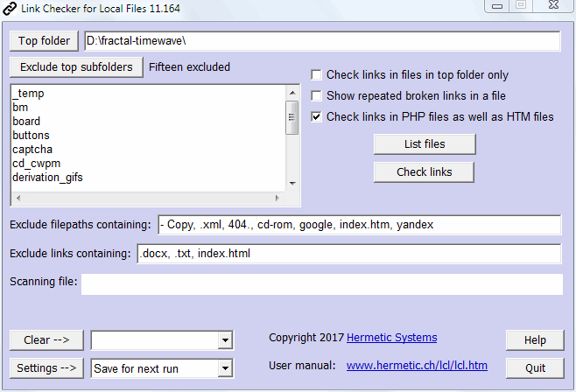576x392 pixels.
Task: Click the horizontal scroll right arrow
Action: [x=277, y=199]
